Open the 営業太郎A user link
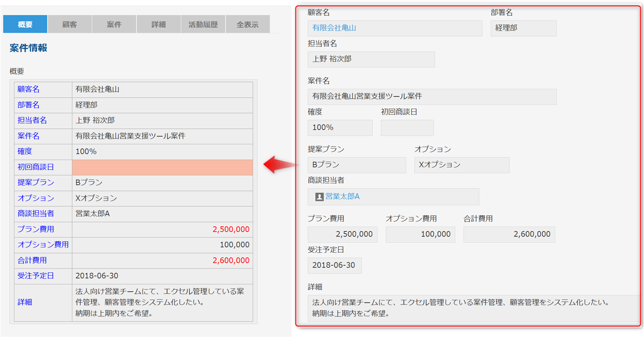The width and height of the screenshot is (644, 337). [x=342, y=196]
